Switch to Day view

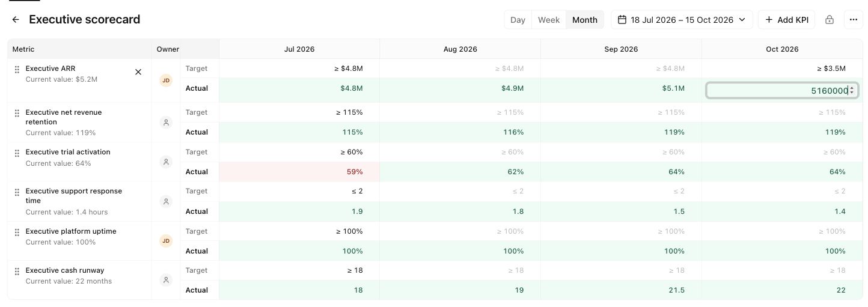pyautogui.click(x=518, y=20)
